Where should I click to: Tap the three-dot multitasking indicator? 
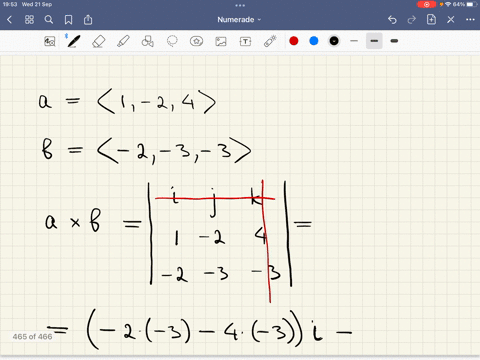[x=240, y=5]
